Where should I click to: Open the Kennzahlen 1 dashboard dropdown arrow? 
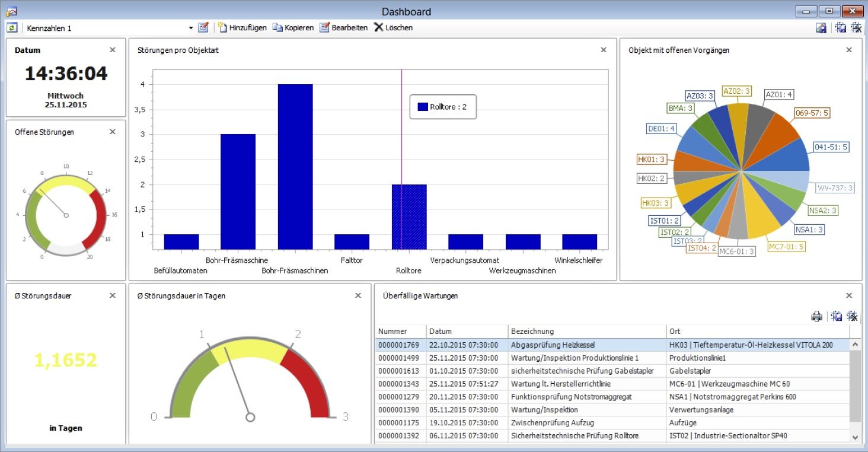(x=191, y=28)
